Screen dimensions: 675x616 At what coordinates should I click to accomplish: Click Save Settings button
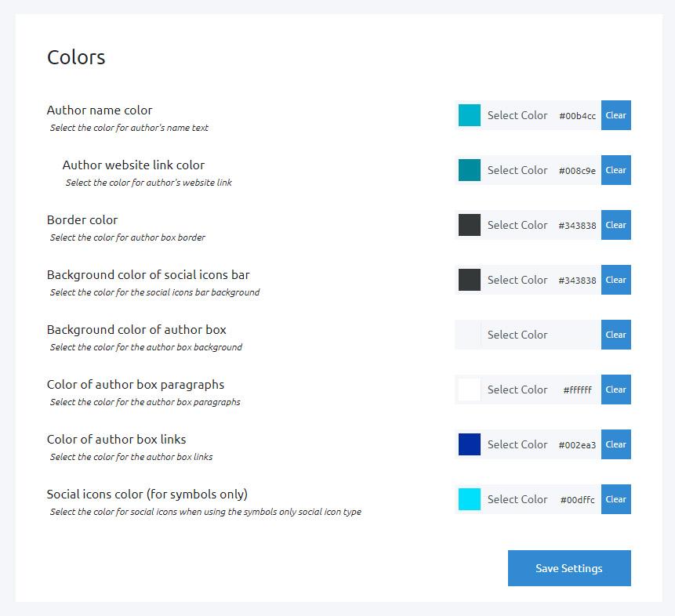[x=569, y=568]
